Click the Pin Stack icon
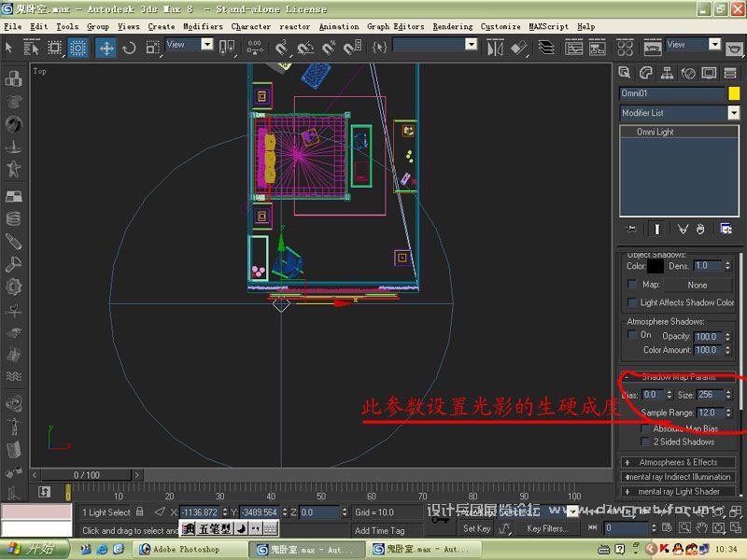The image size is (747, 560). pyautogui.click(x=631, y=229)
